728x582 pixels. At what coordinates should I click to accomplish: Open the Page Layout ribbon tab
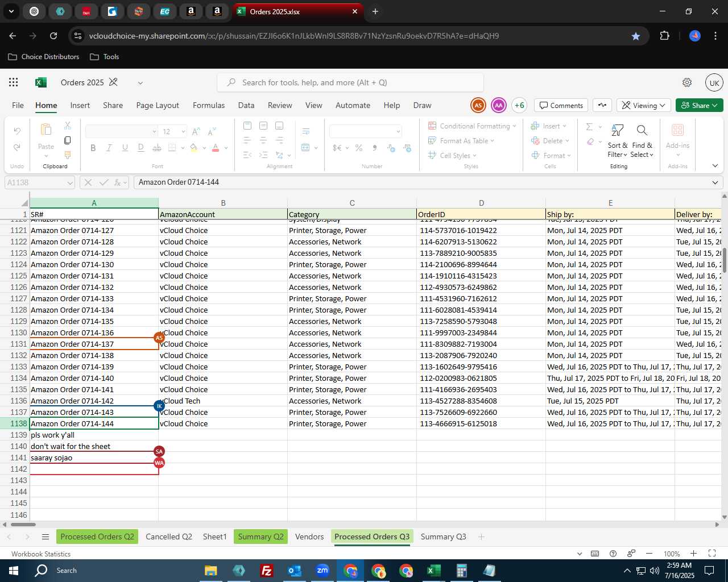click(158, 105)
